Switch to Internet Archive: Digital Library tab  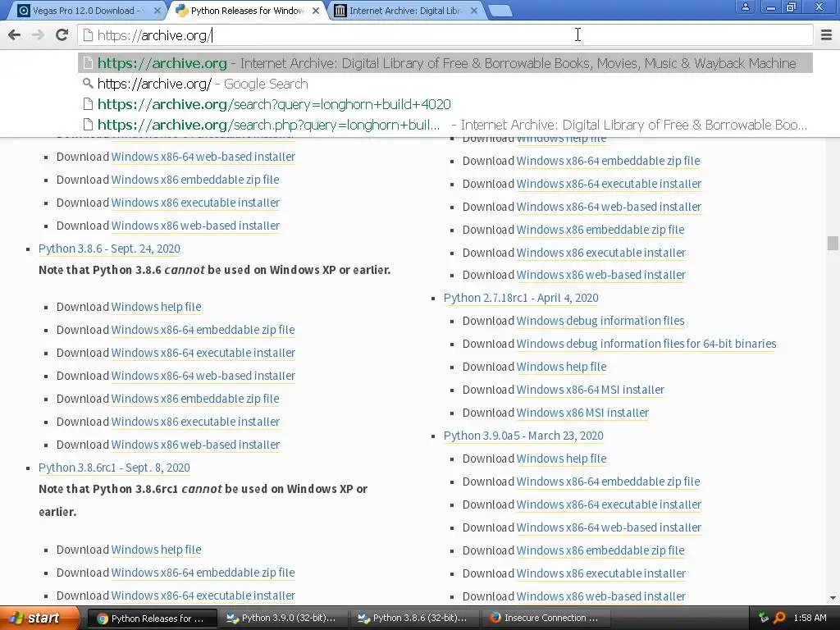405,11
